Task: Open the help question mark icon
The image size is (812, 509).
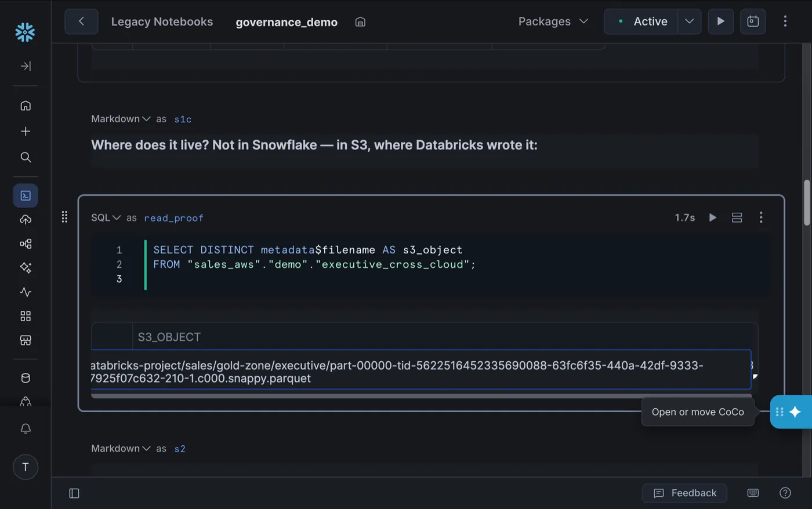Action: click(785, 493)
